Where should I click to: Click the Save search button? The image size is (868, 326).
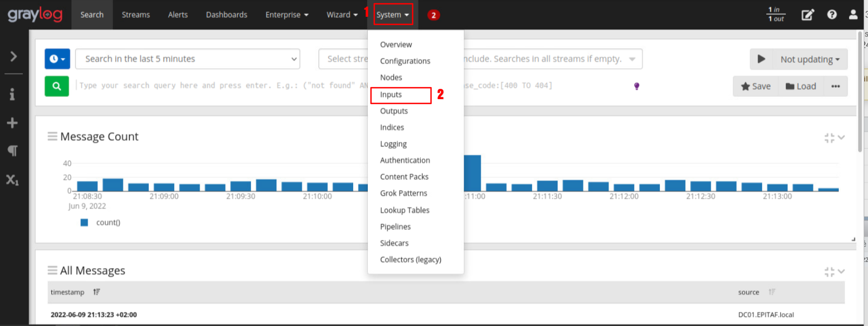point(756,86)
